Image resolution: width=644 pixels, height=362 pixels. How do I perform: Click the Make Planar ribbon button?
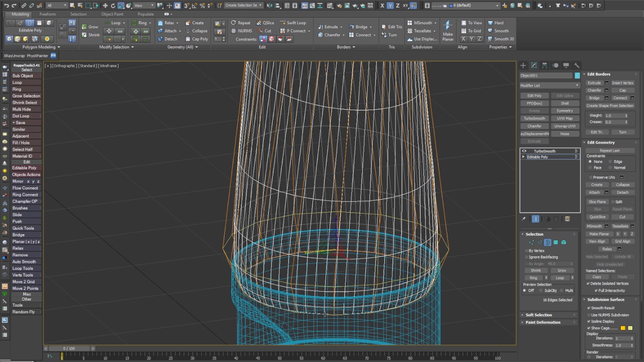coord(448,31)
